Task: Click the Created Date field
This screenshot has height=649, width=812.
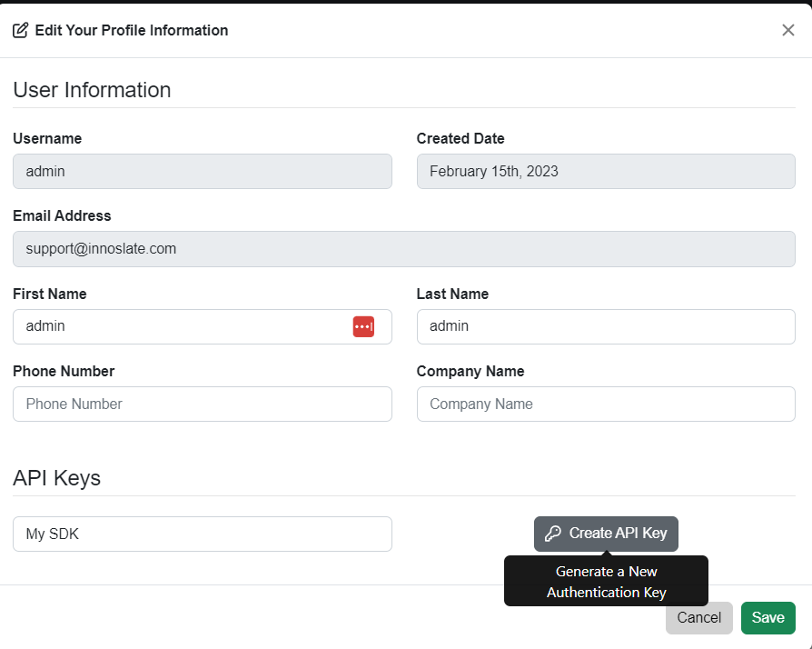Action: 605,171
